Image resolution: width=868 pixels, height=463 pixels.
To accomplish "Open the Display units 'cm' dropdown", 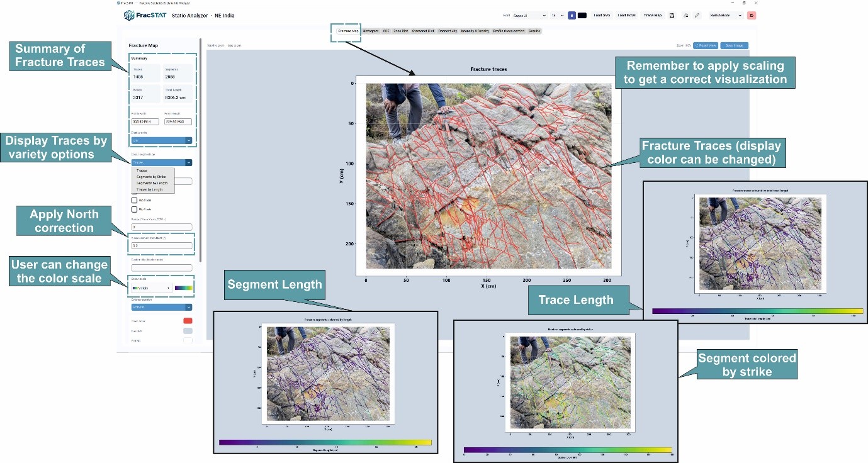I will [162, 140].
